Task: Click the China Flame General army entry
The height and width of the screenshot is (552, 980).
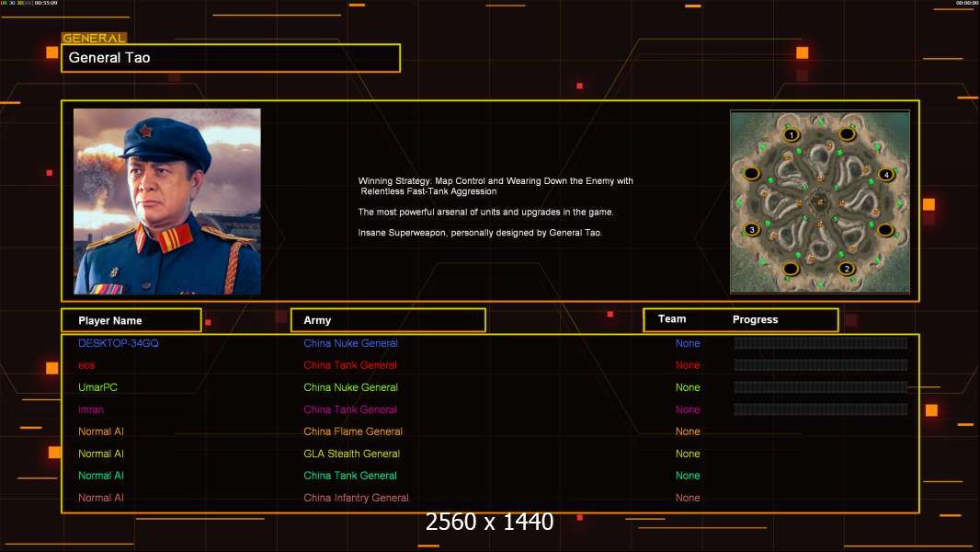Action: tap(353, 431)
